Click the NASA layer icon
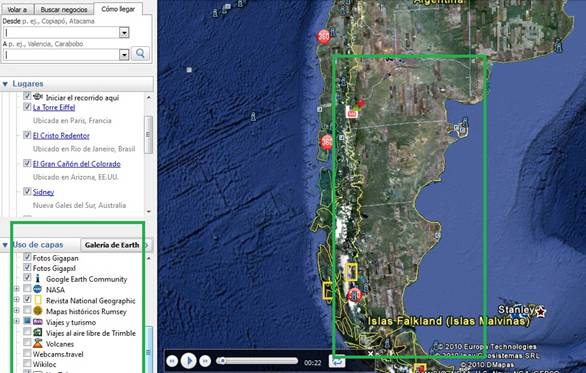 click(38, 289)
